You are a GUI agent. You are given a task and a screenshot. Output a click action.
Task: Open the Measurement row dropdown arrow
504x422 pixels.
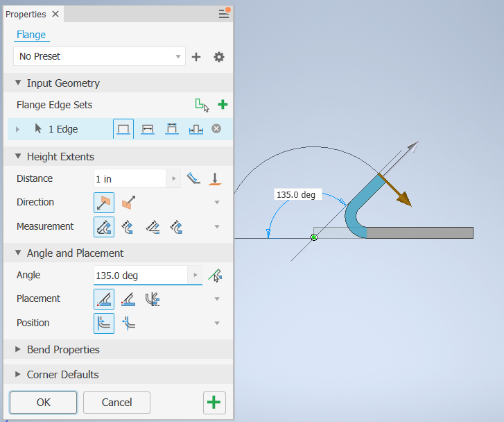pyautogui.click(x=217, y=226)
